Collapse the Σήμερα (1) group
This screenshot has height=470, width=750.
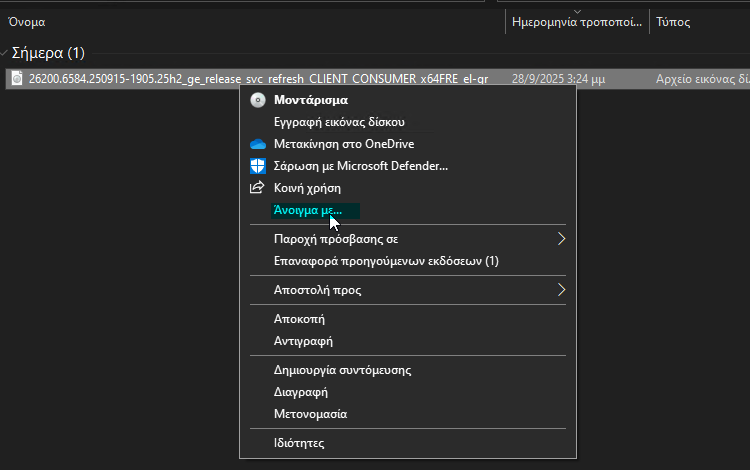point(4,53)
